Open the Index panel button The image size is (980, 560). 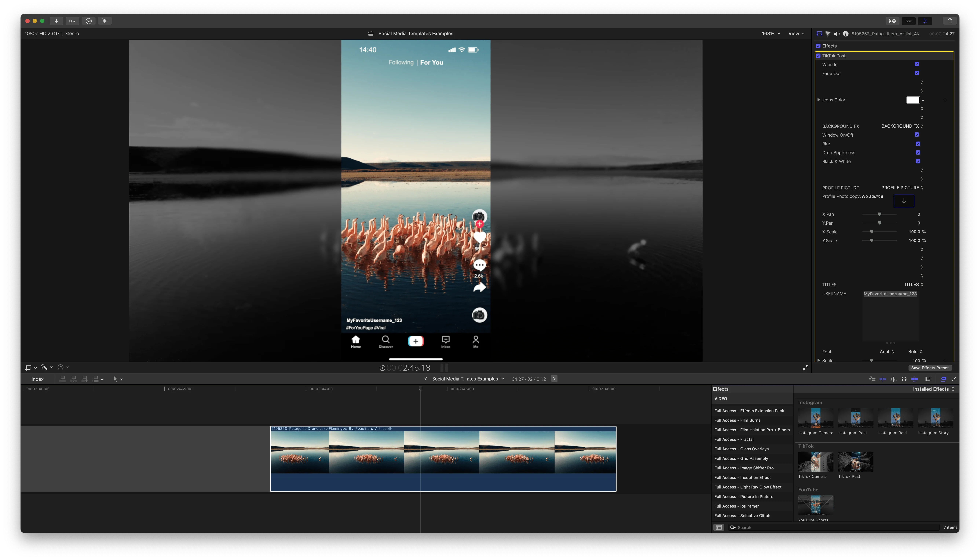pyautogui.click(x=37, y=379)
